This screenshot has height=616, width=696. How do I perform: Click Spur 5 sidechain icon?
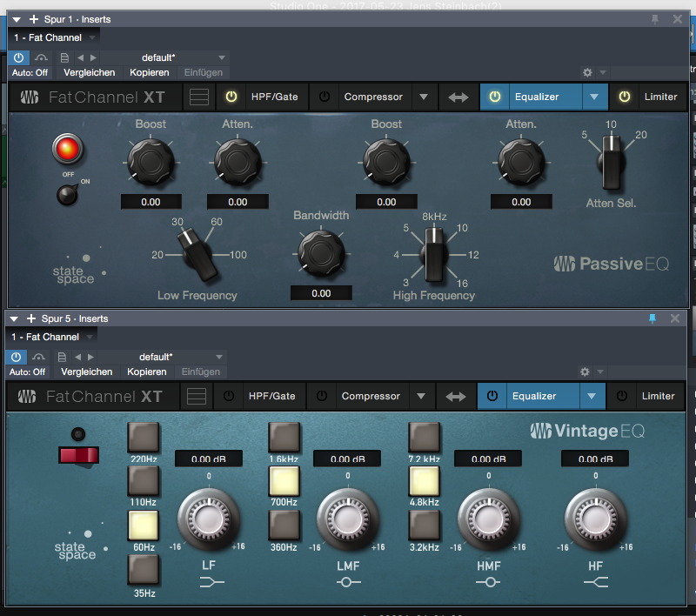point(38,357)
